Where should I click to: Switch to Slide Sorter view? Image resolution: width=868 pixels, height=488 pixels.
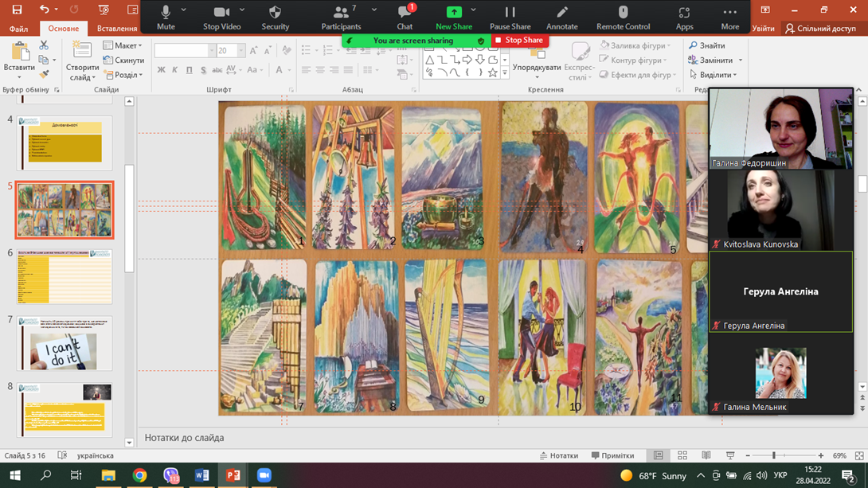(682, 455)
